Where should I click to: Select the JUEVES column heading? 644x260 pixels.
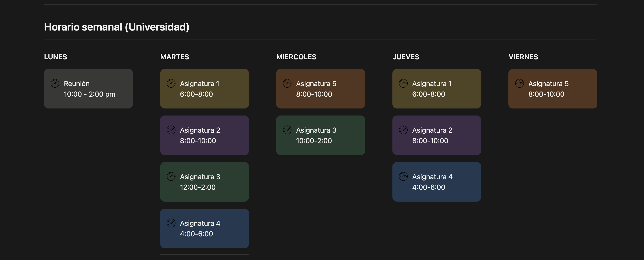tap(406, 57)
